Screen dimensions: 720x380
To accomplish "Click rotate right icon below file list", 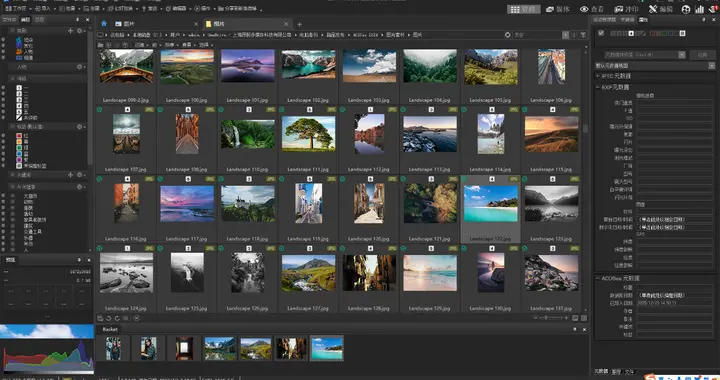I will (x=117, y=318).
